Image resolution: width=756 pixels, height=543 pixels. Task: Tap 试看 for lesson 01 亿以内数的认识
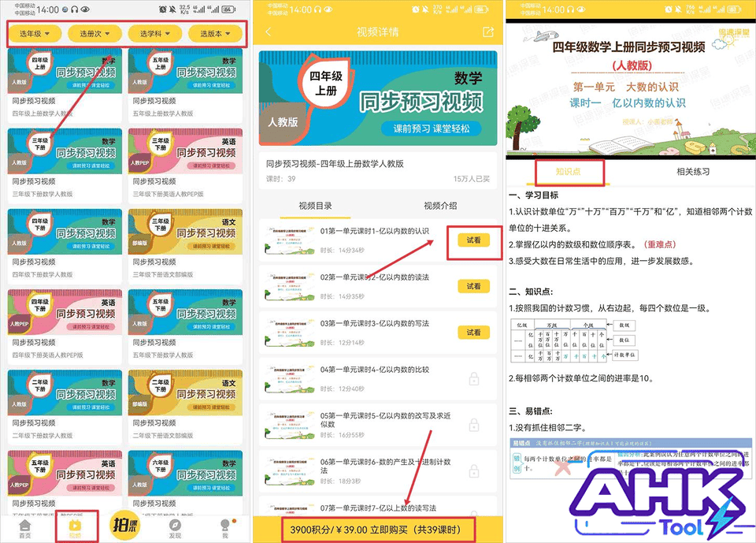click(x=473, y=240)
